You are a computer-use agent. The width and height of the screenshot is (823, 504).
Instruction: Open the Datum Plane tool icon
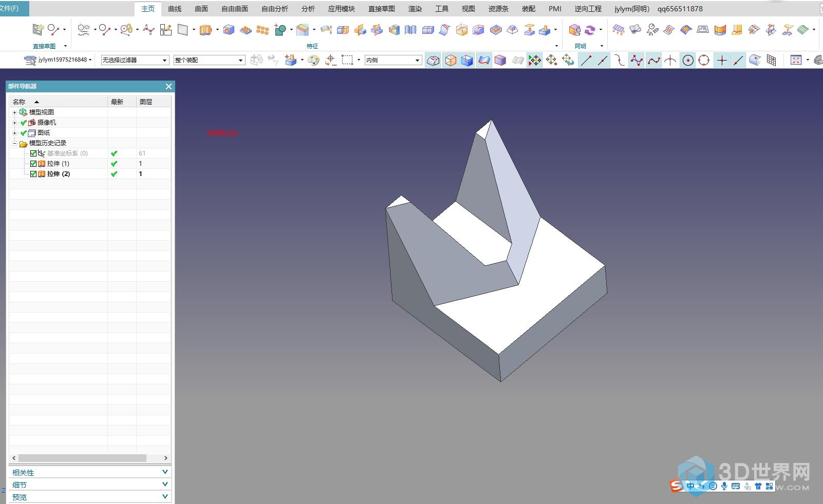click(182, 30)
